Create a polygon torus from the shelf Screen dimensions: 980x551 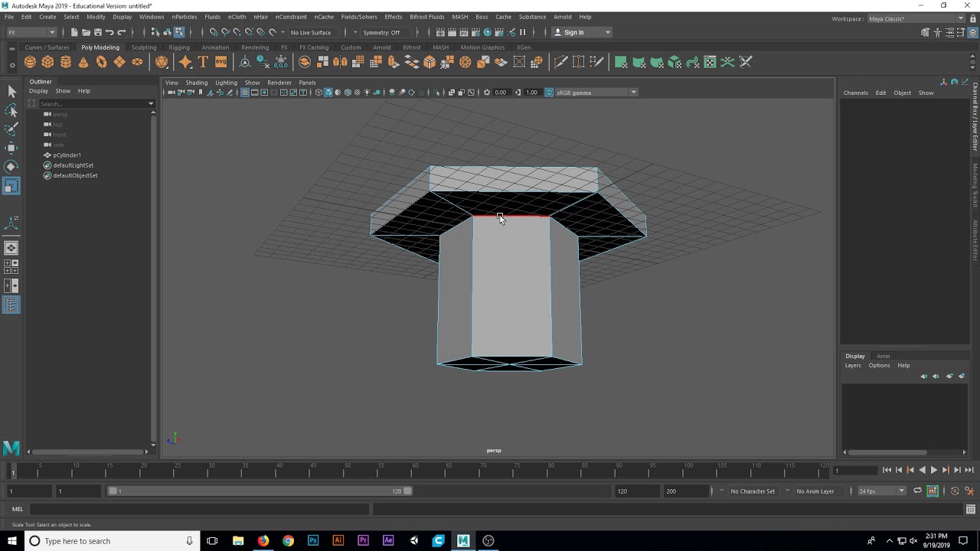(101, 62)
